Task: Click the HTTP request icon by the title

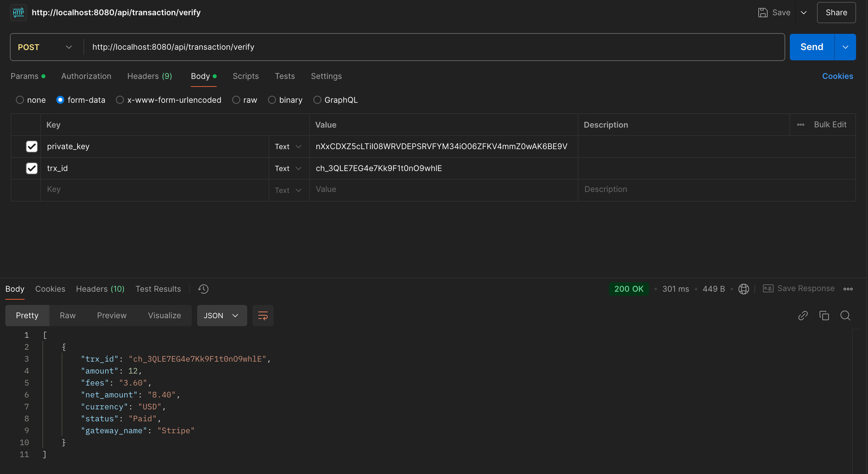Action: (x=19, y=13)
